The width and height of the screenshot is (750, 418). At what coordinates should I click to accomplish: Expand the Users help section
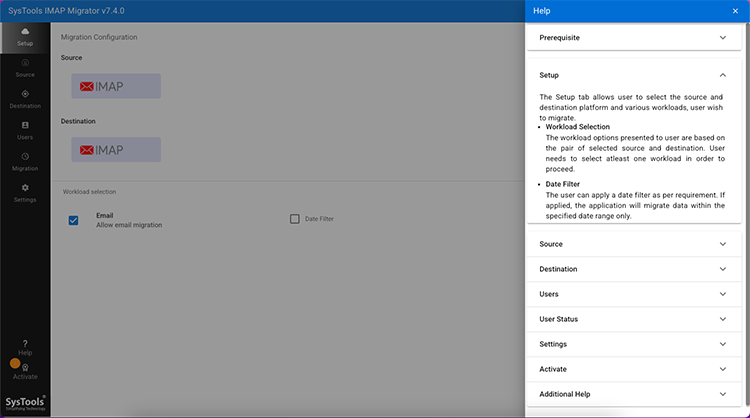coord(634,294)
